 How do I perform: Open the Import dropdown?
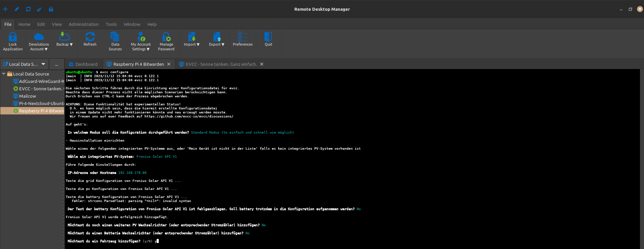point(192,40)
